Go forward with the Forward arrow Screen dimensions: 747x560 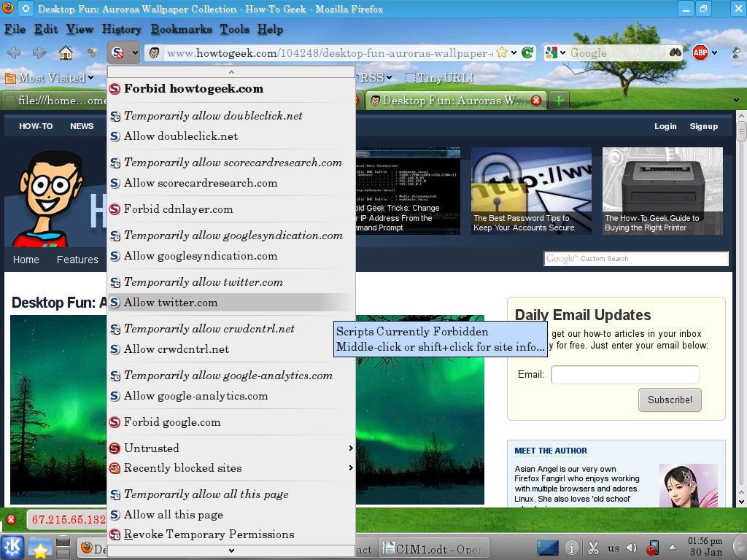pos(39,52)
